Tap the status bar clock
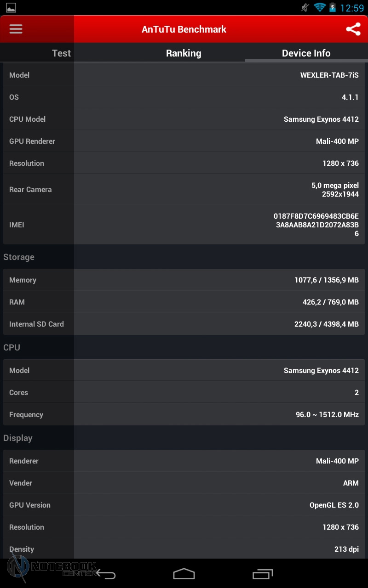Viewport: 368px width, 588px height. 352,8
